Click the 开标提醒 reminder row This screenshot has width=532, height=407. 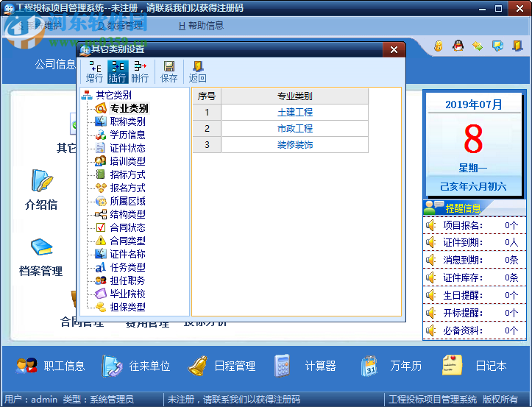[x=475, y=313]
